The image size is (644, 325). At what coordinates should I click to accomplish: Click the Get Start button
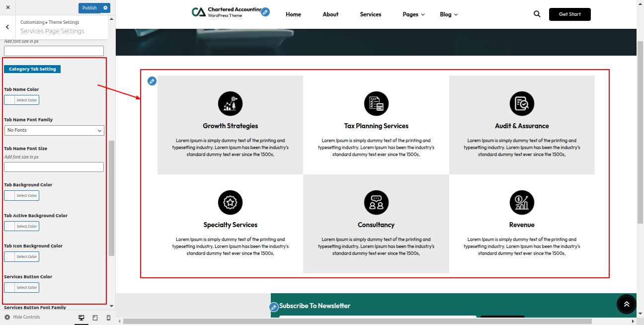[x=569, y=14]
